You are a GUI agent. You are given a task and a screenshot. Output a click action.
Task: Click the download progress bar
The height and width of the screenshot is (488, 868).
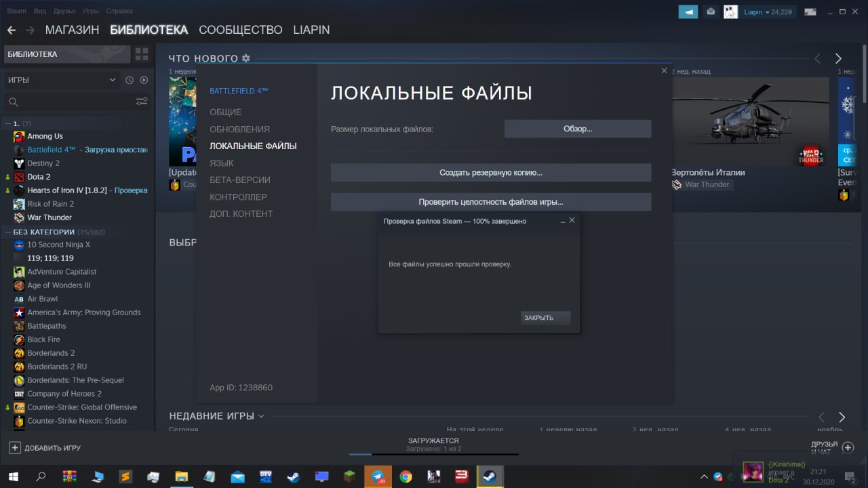pos(434,454)
